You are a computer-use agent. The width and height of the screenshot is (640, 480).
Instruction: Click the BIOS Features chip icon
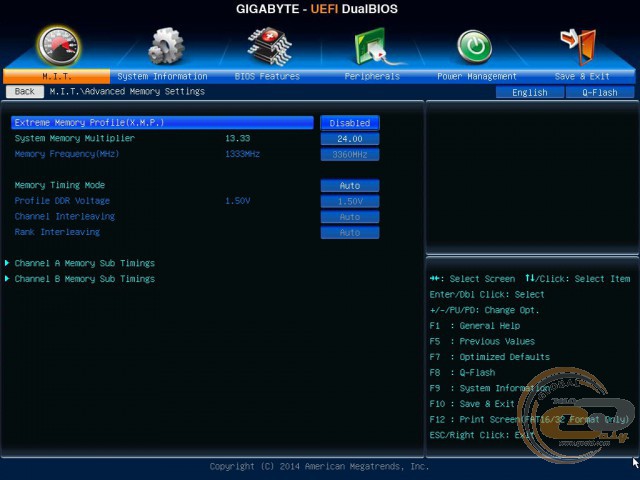click(269, 46)
